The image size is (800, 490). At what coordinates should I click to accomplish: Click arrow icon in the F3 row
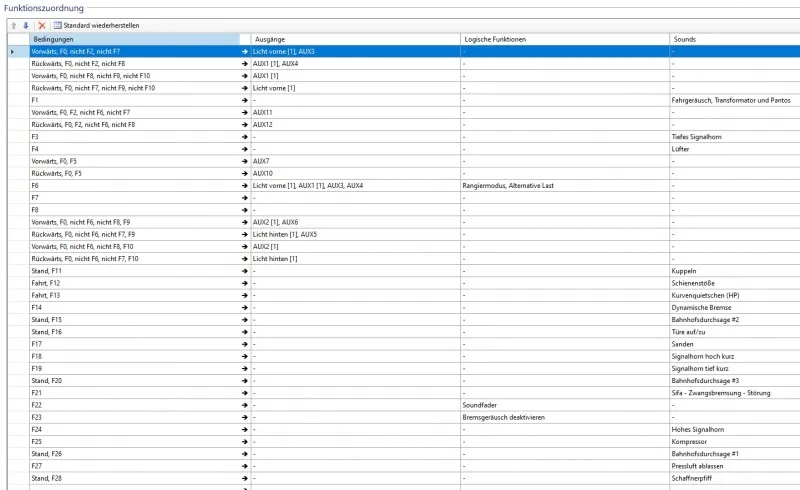[x=245, y=137]
